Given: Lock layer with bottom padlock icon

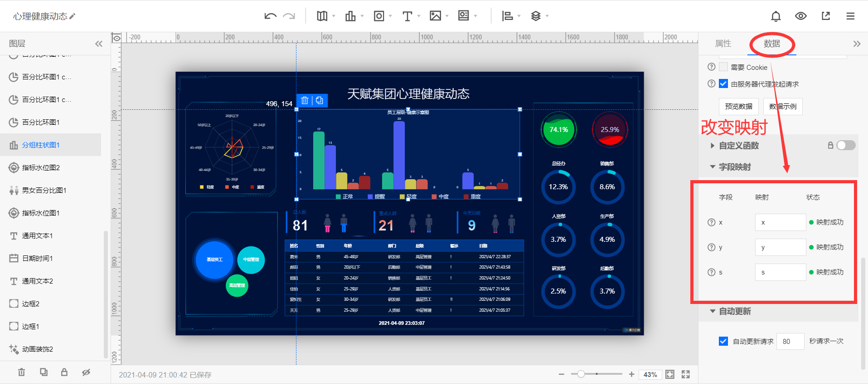Looking at the screenshot, I should [x=64, y=372].
